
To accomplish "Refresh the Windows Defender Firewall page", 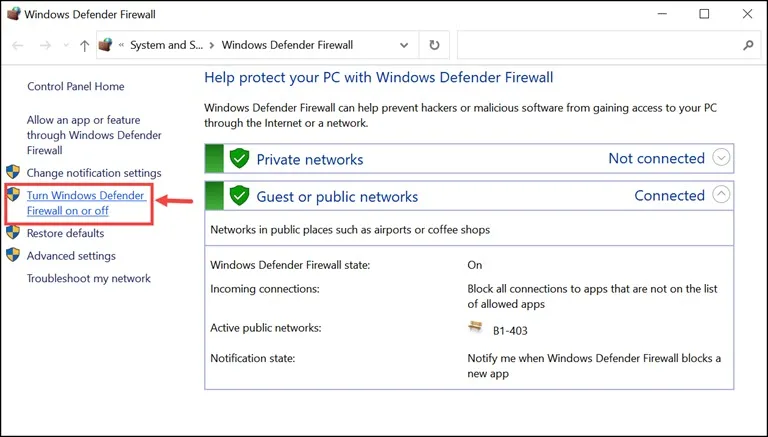I will [434, 45].
